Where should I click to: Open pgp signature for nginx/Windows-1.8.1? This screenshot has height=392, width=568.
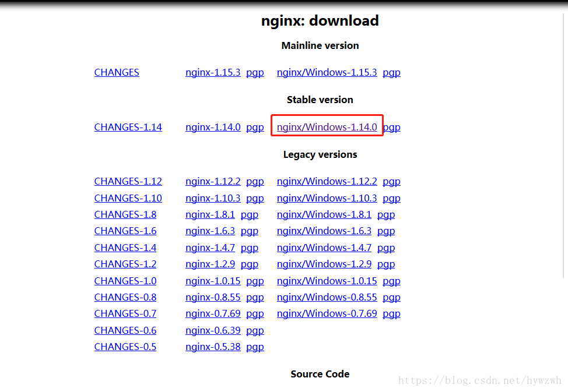[x=386, y=215]
